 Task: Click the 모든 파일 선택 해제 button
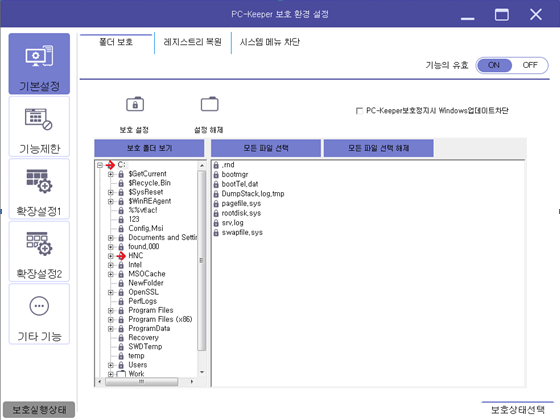(x=379, y=148)
